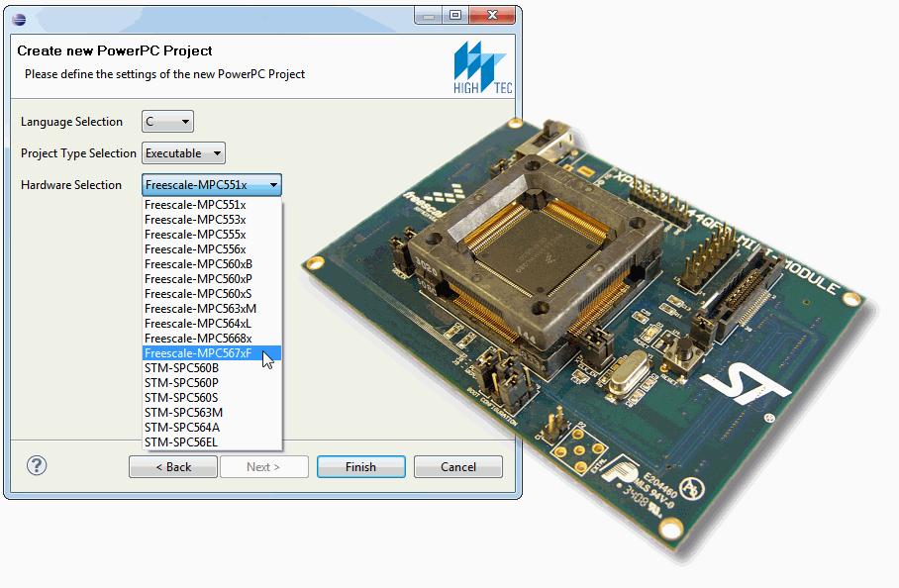Image resolution: width=899 pixels, height=588 pixels.
Task: Pick Freescale-MPC560xP in the dropdown list
Action: [x=212, y=279]
